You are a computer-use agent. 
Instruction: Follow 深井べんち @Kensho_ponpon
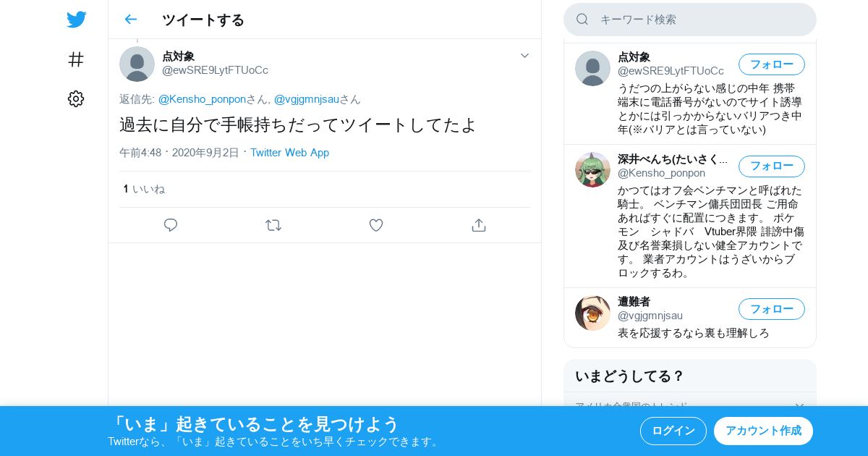coord(772,166)
